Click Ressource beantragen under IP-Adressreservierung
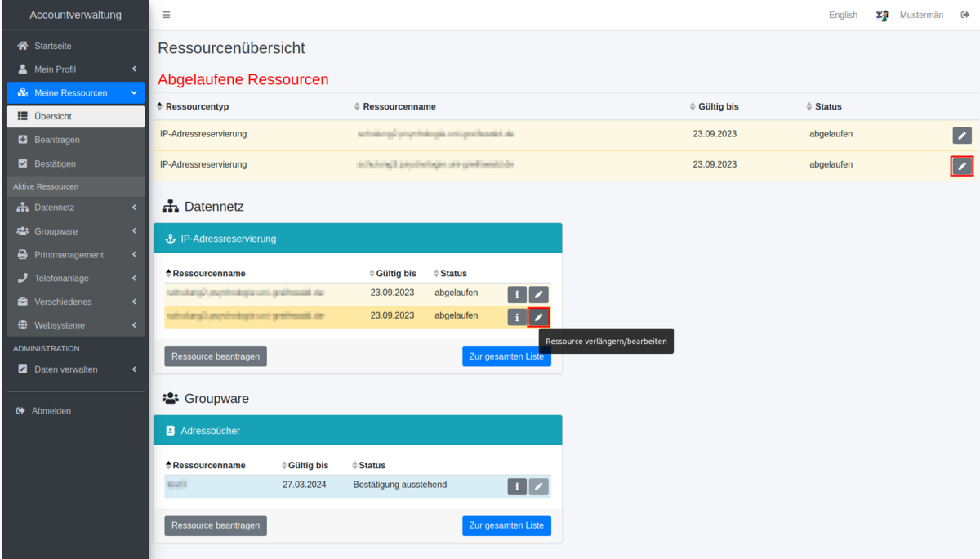The image size is (980, 559). 216,356
